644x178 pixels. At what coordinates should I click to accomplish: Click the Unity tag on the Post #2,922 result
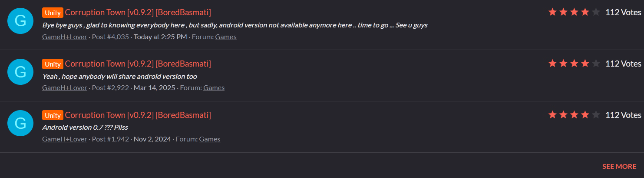(53, 64)
